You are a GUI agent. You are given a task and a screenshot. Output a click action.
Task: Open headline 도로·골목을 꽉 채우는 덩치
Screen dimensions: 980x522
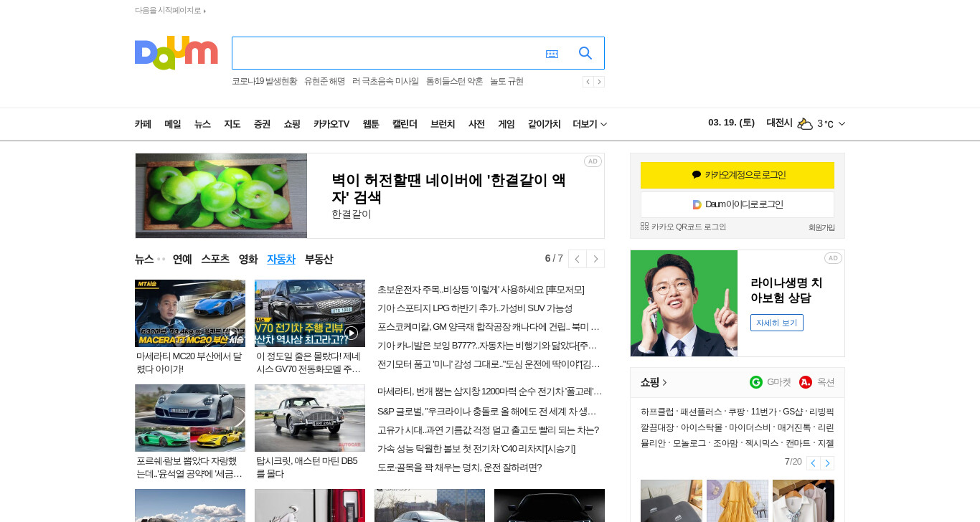(459, 468)
